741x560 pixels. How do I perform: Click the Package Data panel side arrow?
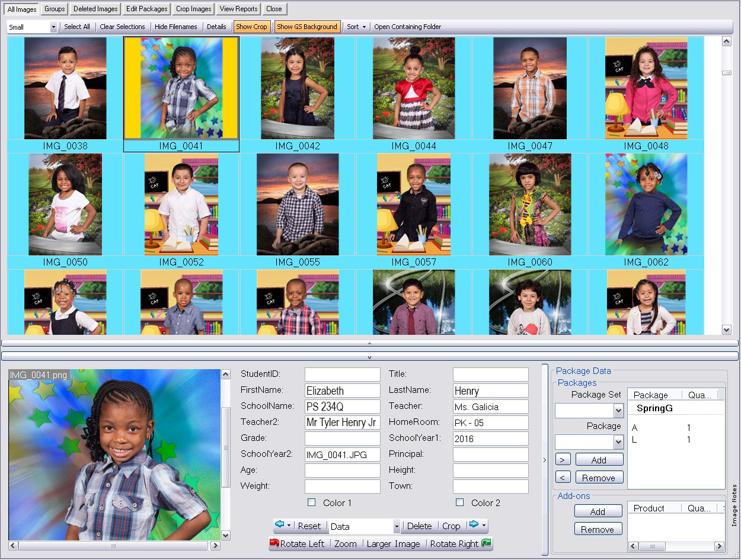point(544,460)
